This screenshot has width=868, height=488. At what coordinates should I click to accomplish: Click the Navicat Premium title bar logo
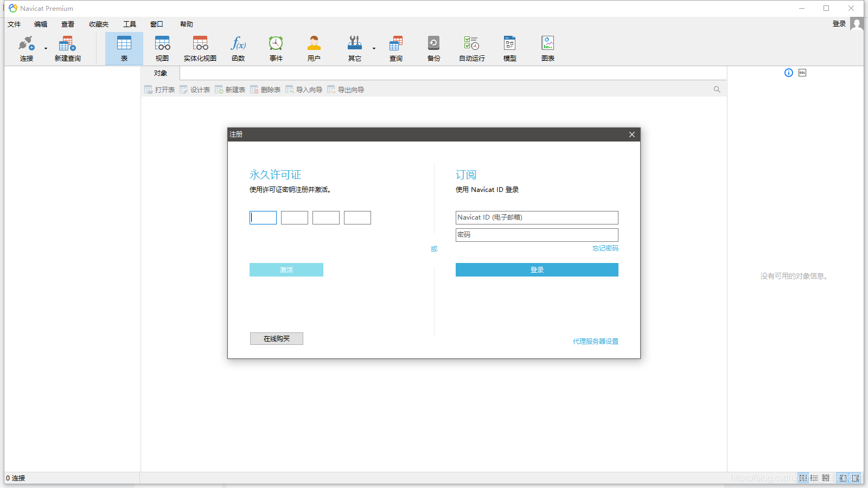pyautogui.click(x=13, y=8)
